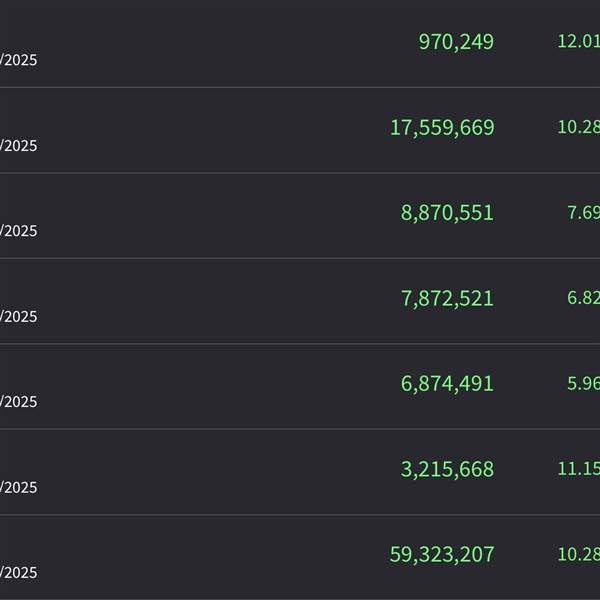Click the 7,872,521 amount

(x=447, y=299)
